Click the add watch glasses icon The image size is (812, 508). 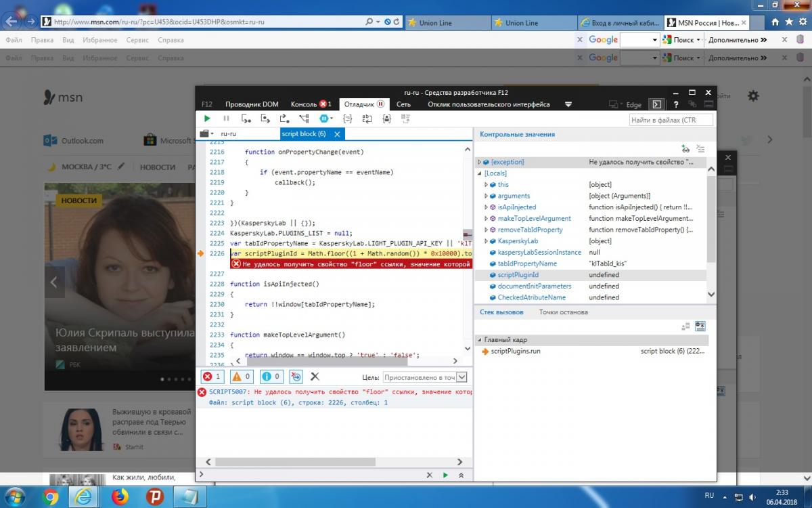pyautogui.click(x=685, y=148)
